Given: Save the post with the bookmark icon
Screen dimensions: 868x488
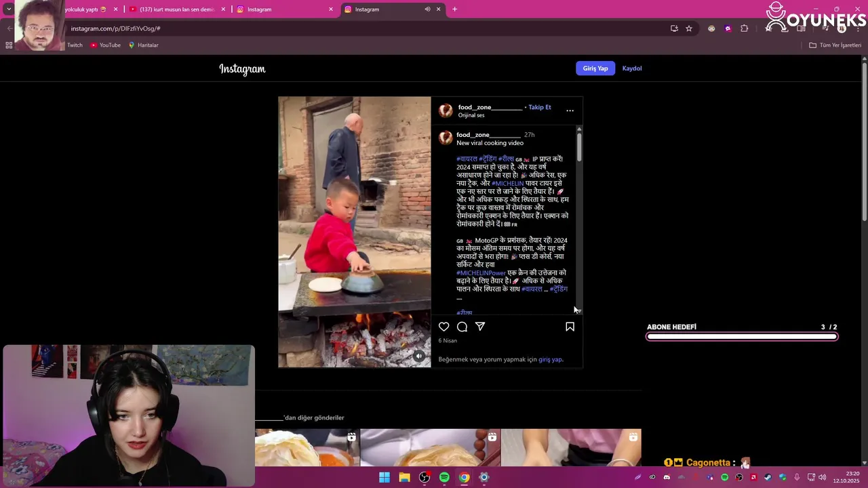Looking at the screenshot, I should click(x=570, y=327).
